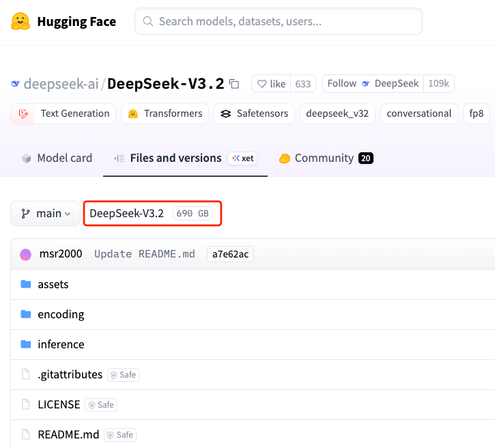This screenshot has width=495, height=448.
Task: Open the inference folder
Action: (61, 344)
